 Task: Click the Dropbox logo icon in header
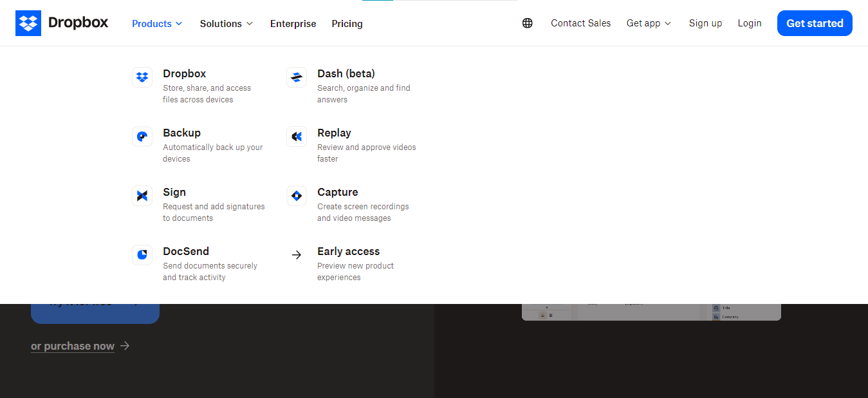click(28, 23)
